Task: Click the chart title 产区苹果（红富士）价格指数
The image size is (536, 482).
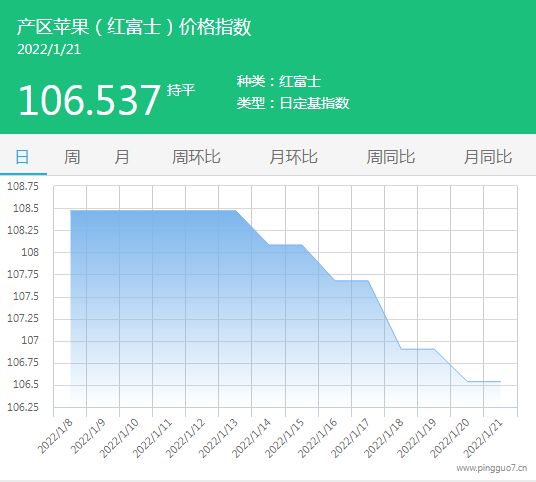Action: tap(134, 27)
